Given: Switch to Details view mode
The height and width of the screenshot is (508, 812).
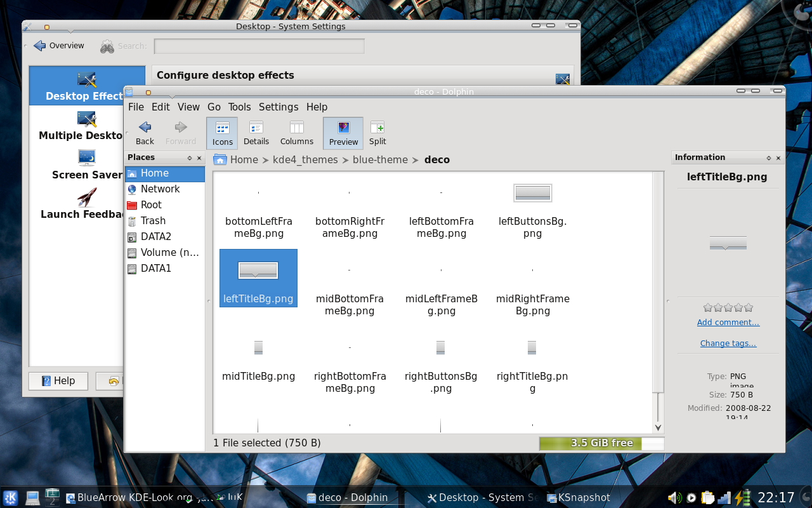Looking at the screenshot, I should pyautogui.click(x=256, y=133).
